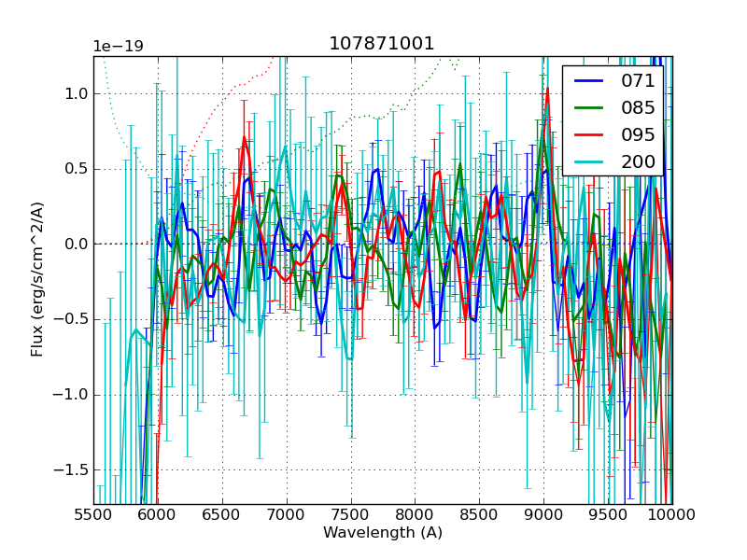747x560 pixels.
Task: Click the 0.0 y-axis tick label
Action: 75,244
